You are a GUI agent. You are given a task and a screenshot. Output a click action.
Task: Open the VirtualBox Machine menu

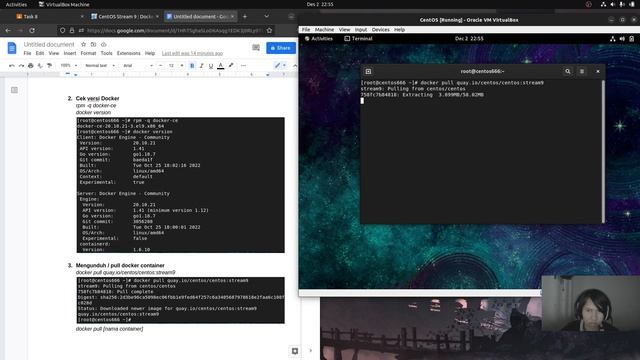point(324,30)
